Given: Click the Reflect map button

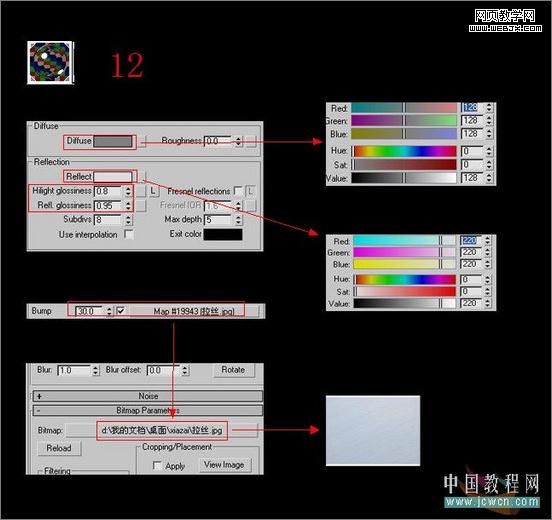Looking at the screenshot, I should click(142, 176).
